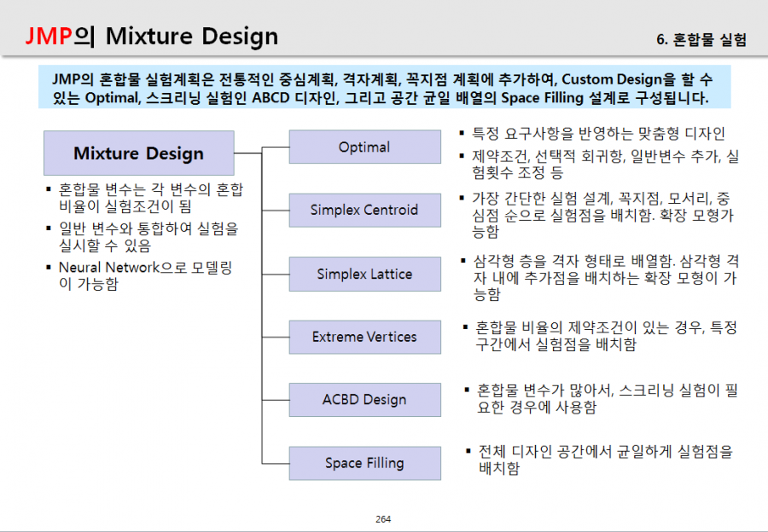Click the blue summary paragraph about JMP 혼합물 실험계획
The height and width of the screenshot is (532, 768).
click(x=385, y=87)
